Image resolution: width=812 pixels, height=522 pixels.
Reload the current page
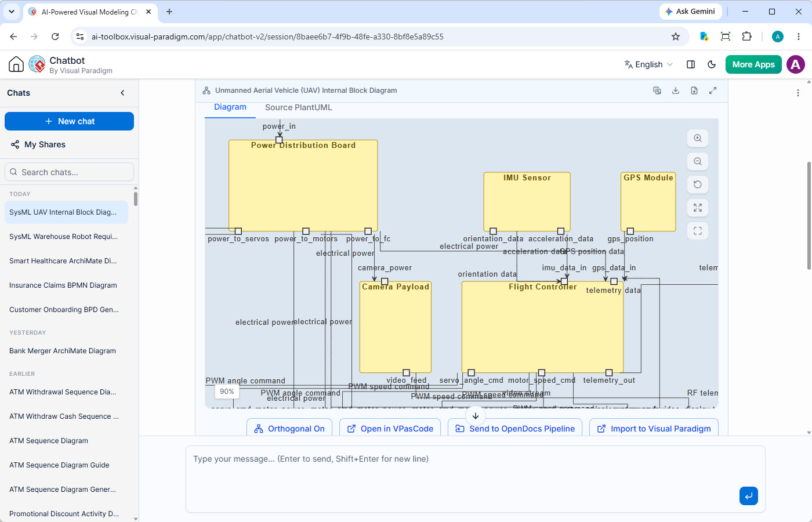tap(55, 37)
